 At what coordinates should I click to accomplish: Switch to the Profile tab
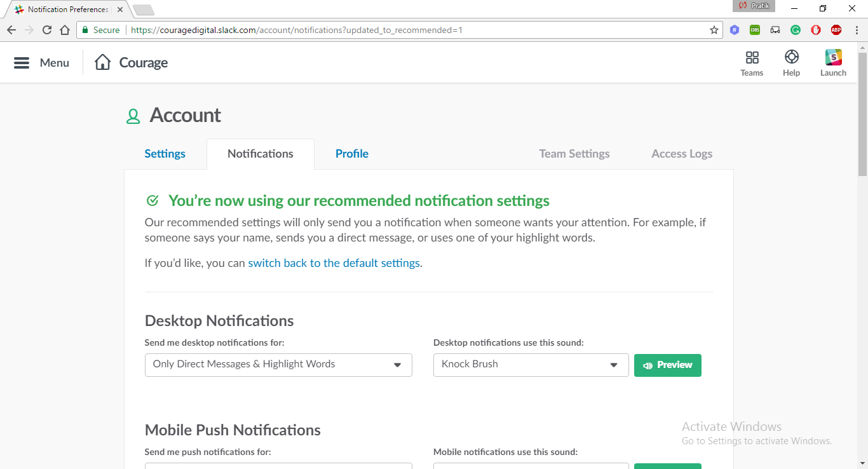coord(352,154)
